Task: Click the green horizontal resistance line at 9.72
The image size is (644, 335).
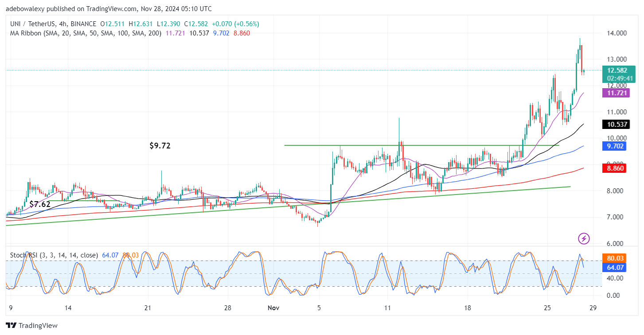Action: [422, 145]
